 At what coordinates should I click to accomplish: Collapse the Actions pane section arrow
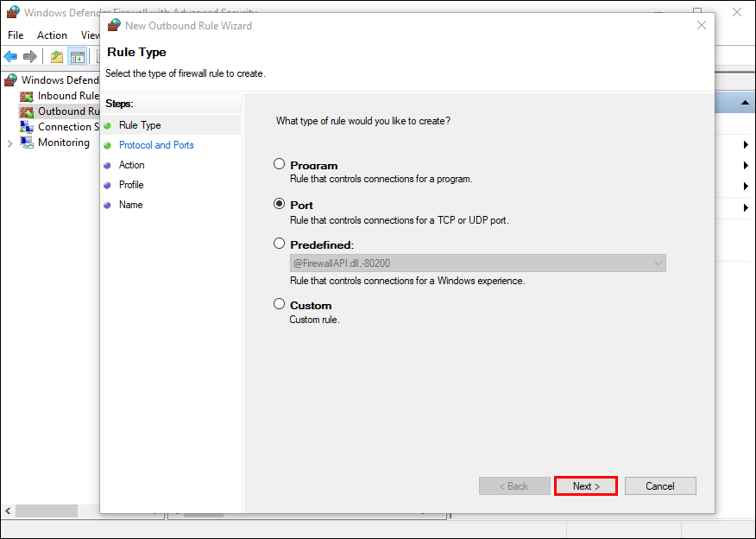click(744, 103)
